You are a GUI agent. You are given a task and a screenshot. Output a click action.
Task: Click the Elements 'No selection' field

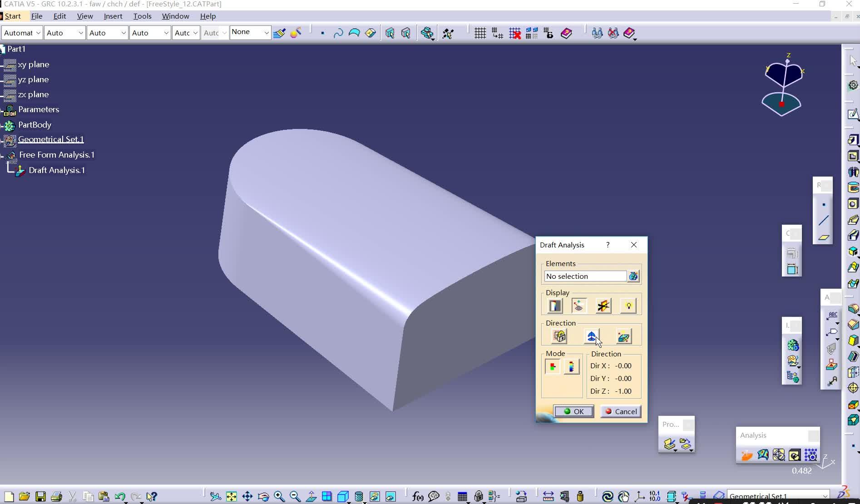(x=585, y=276)
